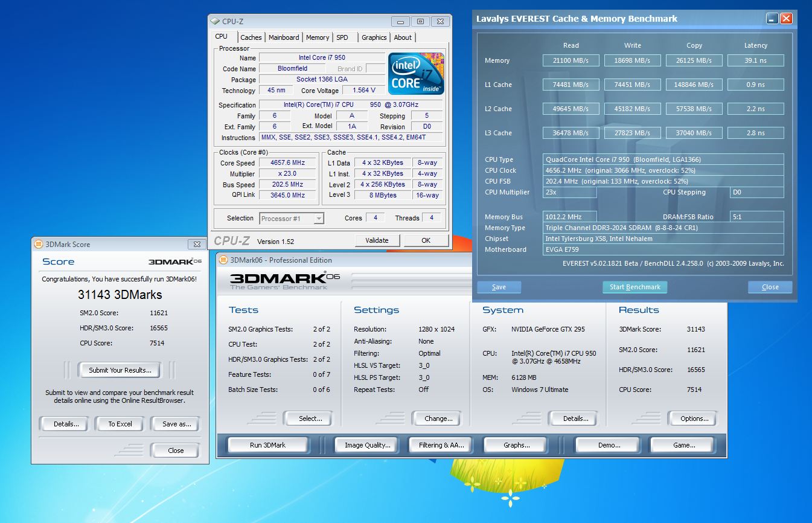Click the Memory Read value 21100 MB/s

coord(571,60)
